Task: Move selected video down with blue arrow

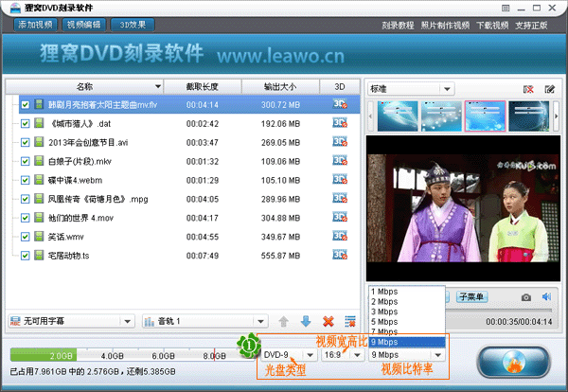Action: tap(306, 321)
